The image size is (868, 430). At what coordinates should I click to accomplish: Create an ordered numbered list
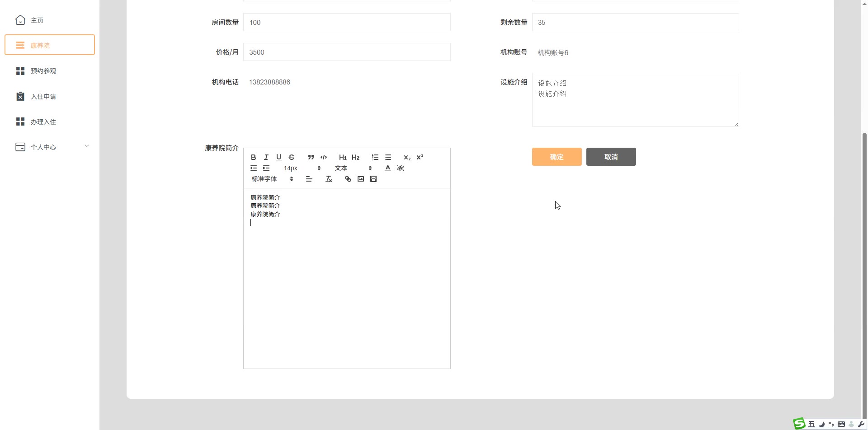tap(375, 157)
